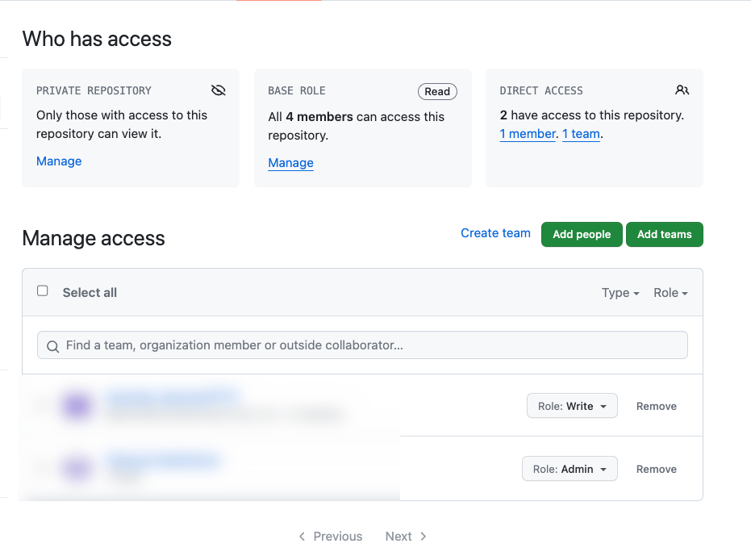Viewport: 751px width, 560px height.
Task: Open the Role filter dropdown
Action: coord(670,292)
